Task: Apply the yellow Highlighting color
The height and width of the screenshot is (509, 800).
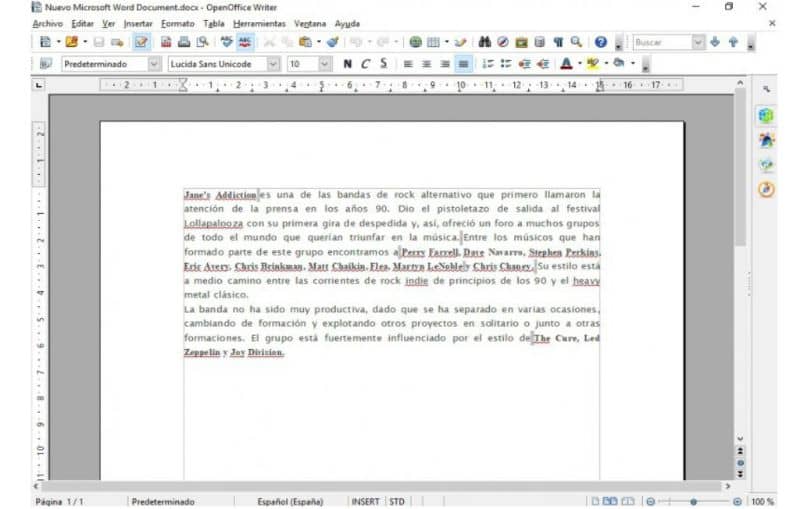Action: [592, 64]
